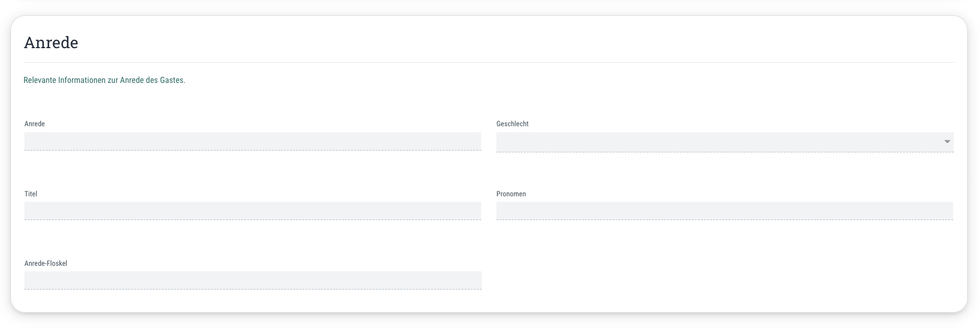The height and width of the screenshot is (328, 980).
Task: Click the small Anrede field label
Action: coord(35,124)
